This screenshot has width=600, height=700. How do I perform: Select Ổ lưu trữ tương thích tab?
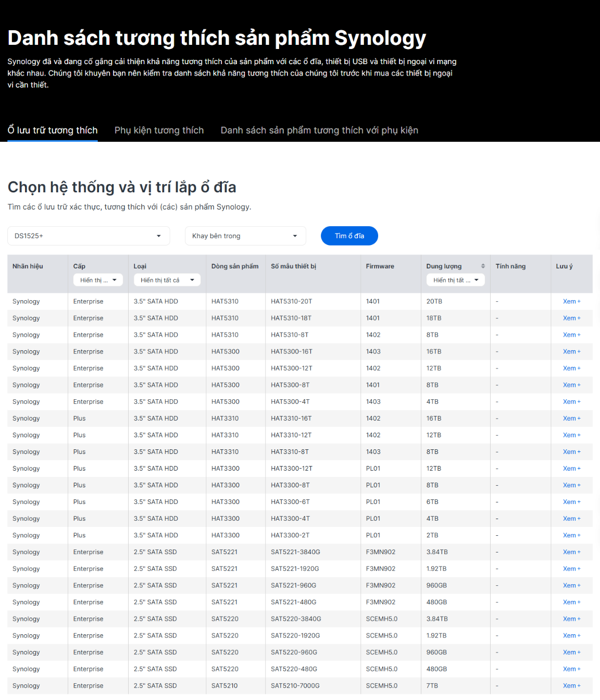(x=53, y=130)
